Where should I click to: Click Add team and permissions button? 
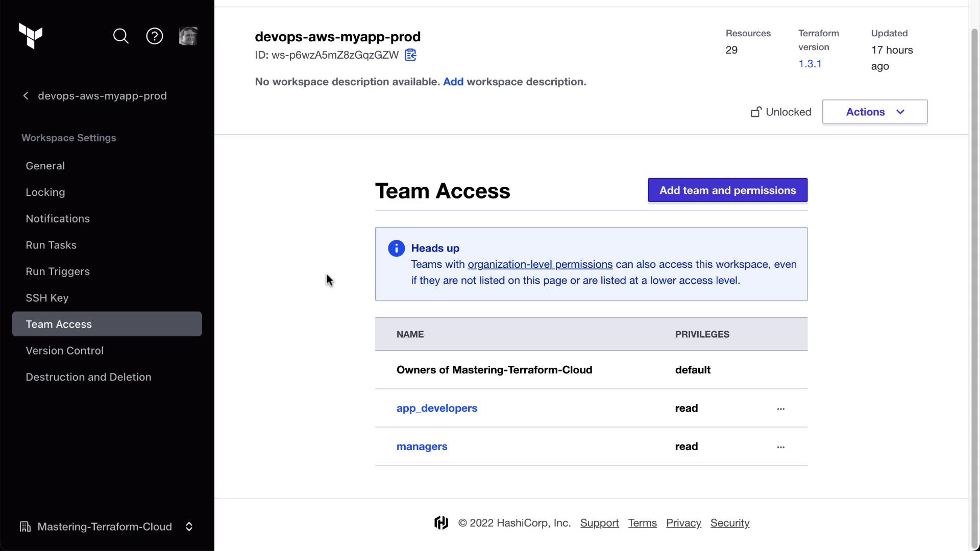coord(727,190)
